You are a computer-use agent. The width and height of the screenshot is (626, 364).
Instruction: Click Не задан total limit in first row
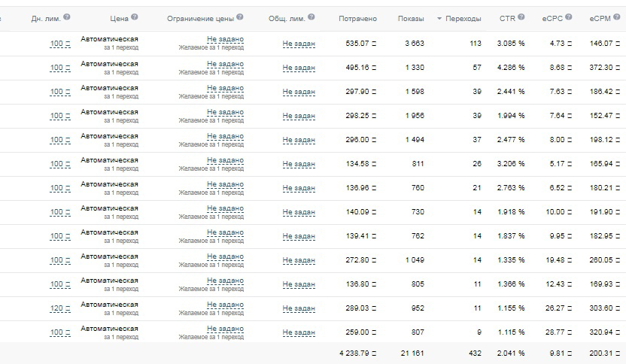click(x=299, y=44)
